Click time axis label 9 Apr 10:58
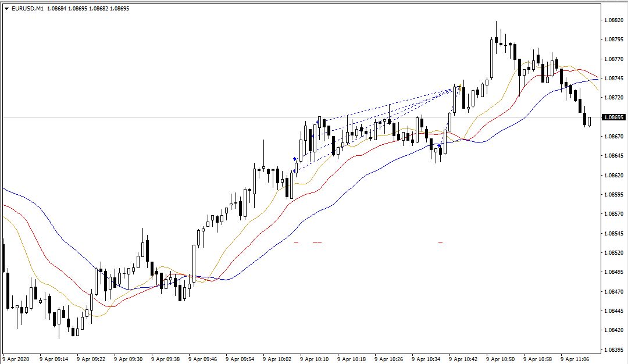Viewport: 628px width, 364px height. (538, 359)
